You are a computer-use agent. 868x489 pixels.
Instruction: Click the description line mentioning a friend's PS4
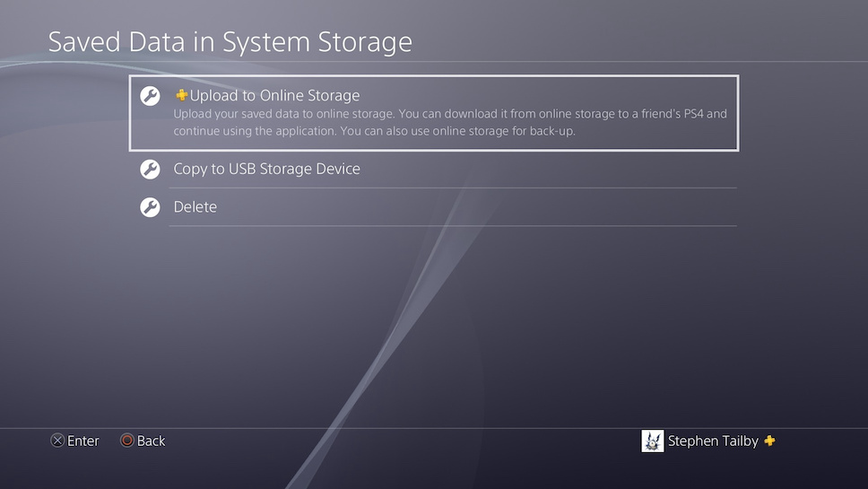tap(449, 114)
